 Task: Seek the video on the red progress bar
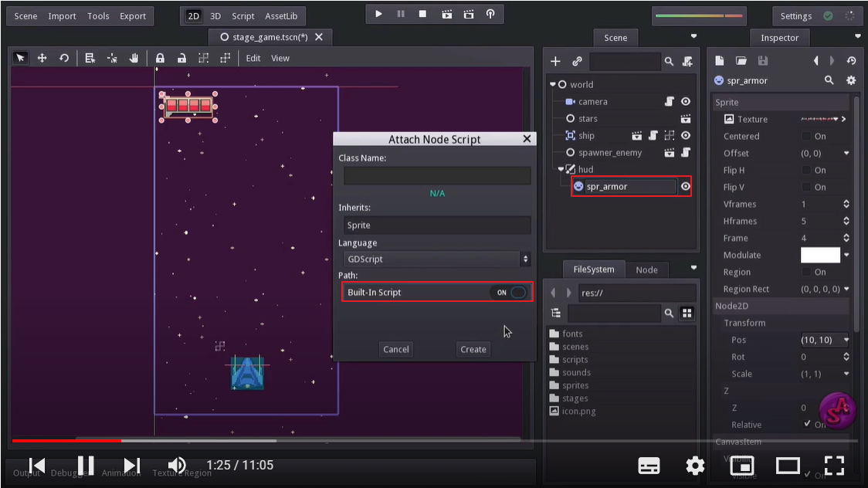pyautogui.click(x=66, y=441)
